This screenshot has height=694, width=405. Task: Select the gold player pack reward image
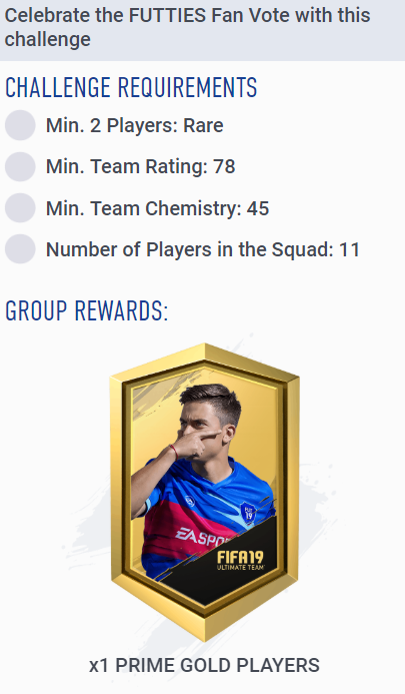pos(204,492)
